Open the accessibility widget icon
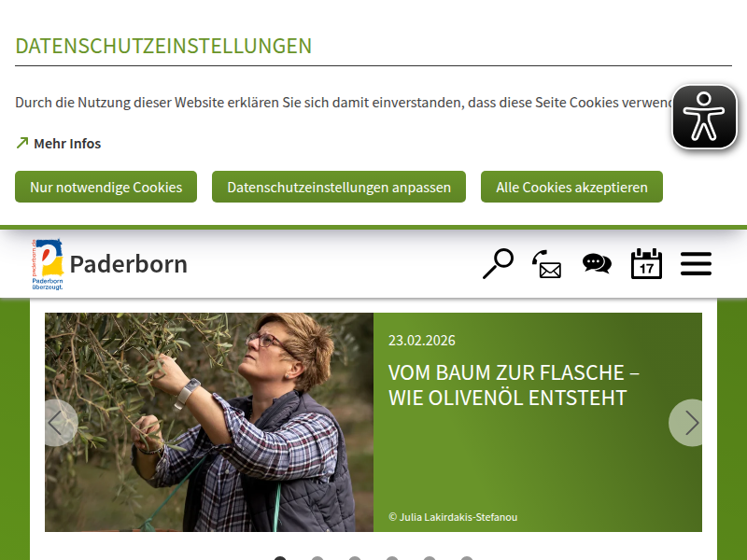Viewport: 747px width, 560px height. click(x=704, y=117)
